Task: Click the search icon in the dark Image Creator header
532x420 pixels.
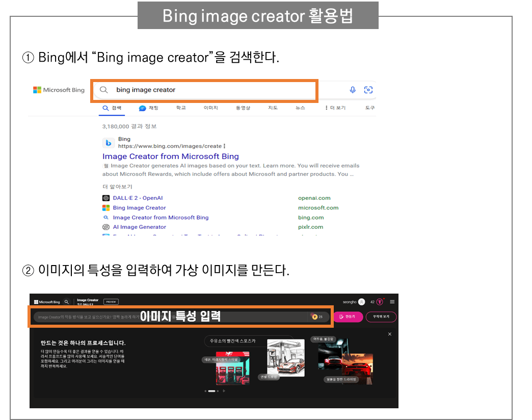Action: [67, 302]
